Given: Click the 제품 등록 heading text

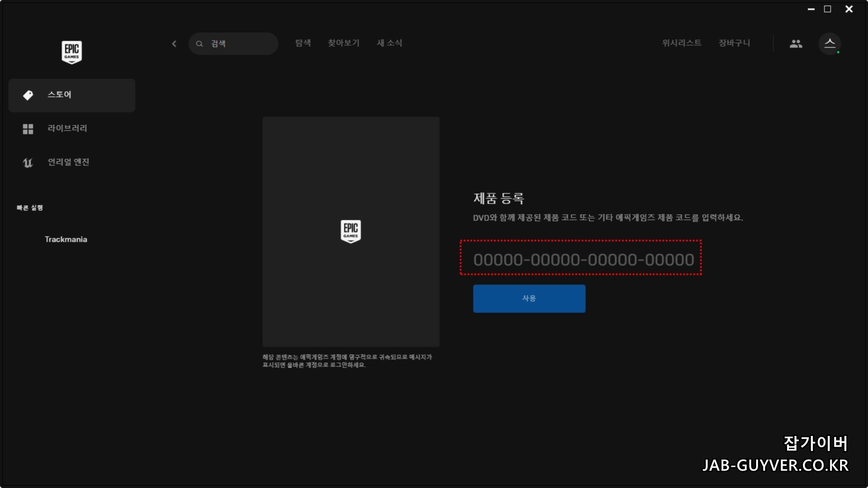Looking at the screenshot, I should tap(499, 198).
